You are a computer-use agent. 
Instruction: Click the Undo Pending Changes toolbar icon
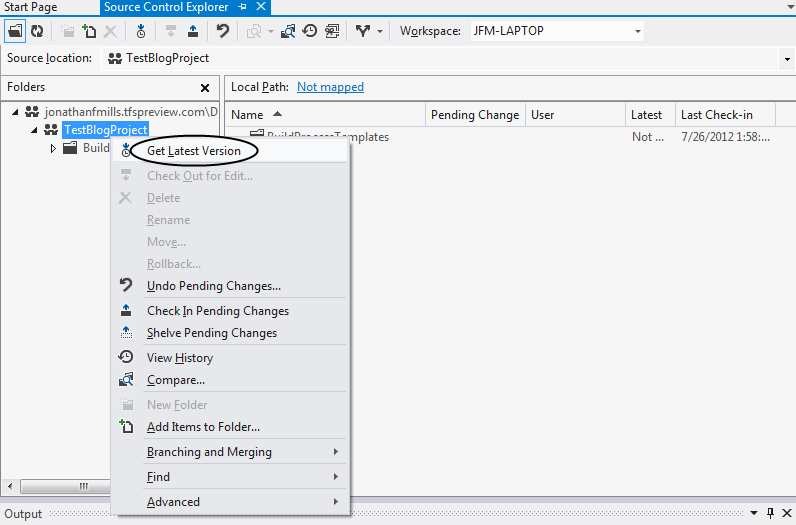222,31
